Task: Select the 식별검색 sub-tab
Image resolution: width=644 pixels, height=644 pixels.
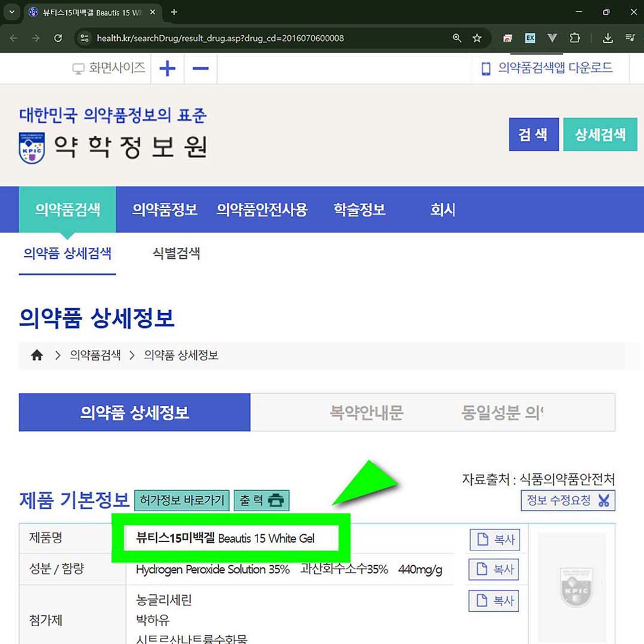Action: [177, 253]
